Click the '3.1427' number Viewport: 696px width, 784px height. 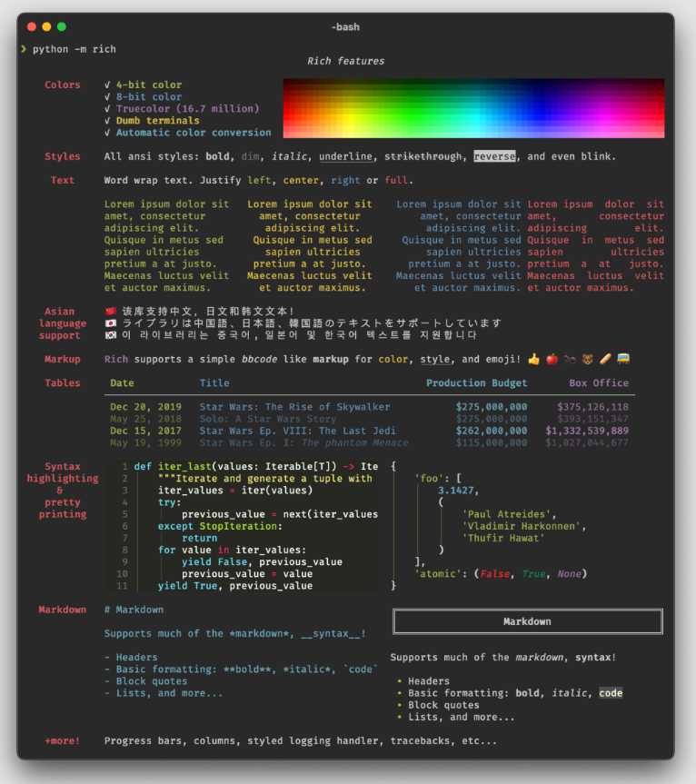[x=455, y=490]
